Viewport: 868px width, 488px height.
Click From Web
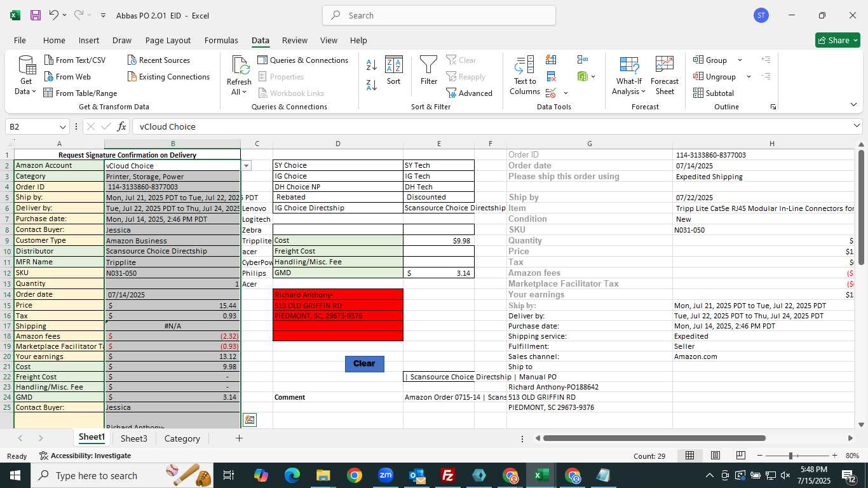click(67, 76)
